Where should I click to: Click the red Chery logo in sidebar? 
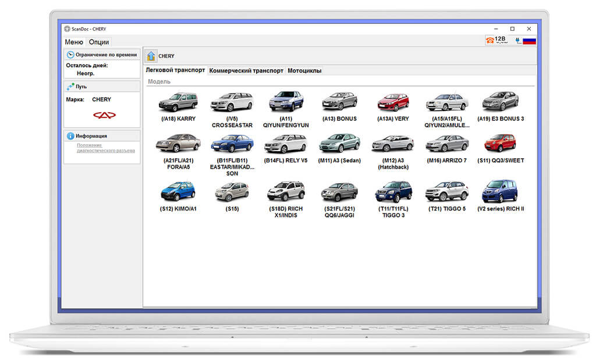[104, 115]
